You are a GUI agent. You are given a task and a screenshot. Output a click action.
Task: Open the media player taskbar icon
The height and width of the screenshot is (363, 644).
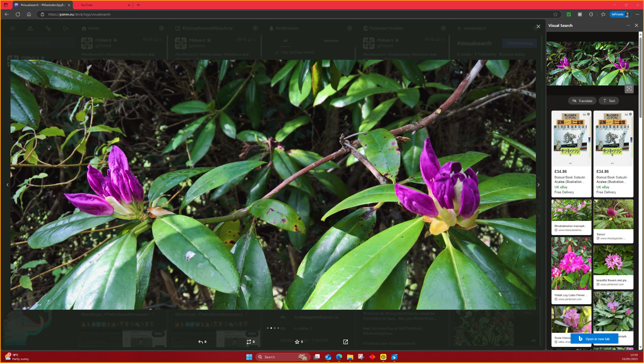click(x=395, y=357)
